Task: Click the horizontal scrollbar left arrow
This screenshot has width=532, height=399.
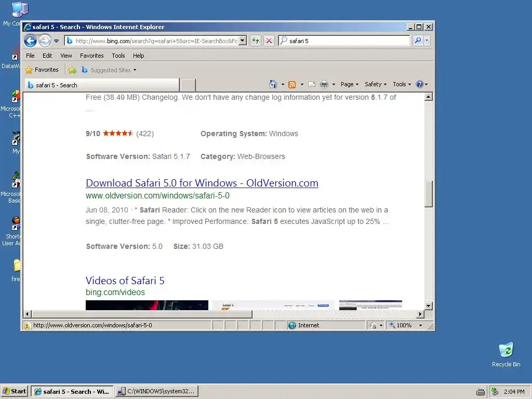Action: pyautogui.click(x=28, y=314)
